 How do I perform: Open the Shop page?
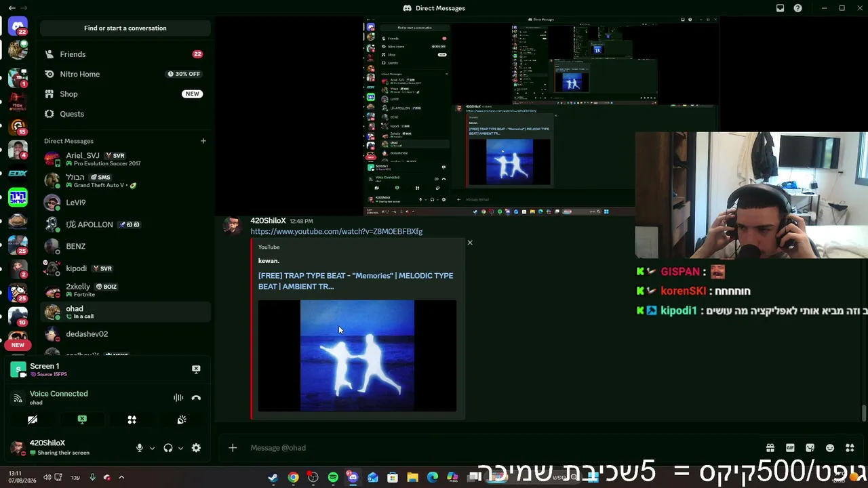(x=125, y=94)
